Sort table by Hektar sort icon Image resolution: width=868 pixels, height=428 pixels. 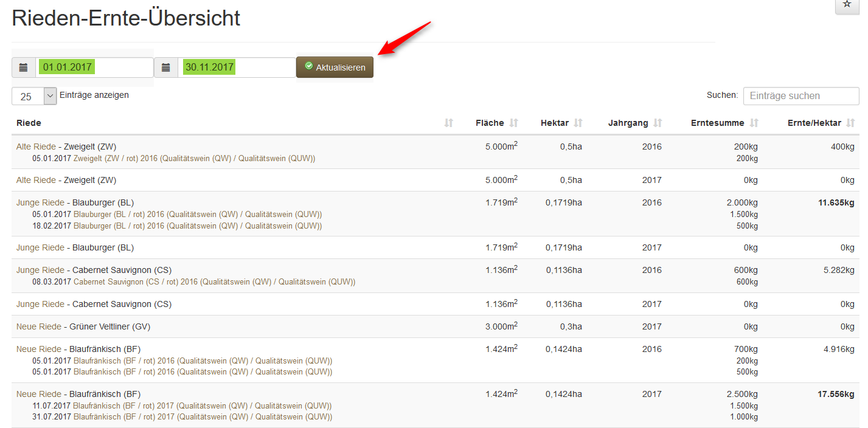(578, 123)
